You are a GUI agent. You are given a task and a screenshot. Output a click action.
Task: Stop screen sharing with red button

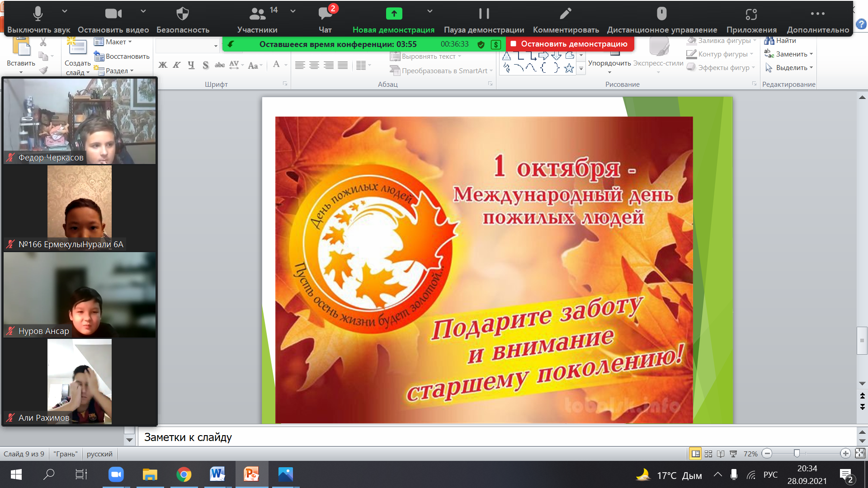click(x=570, y=44)
